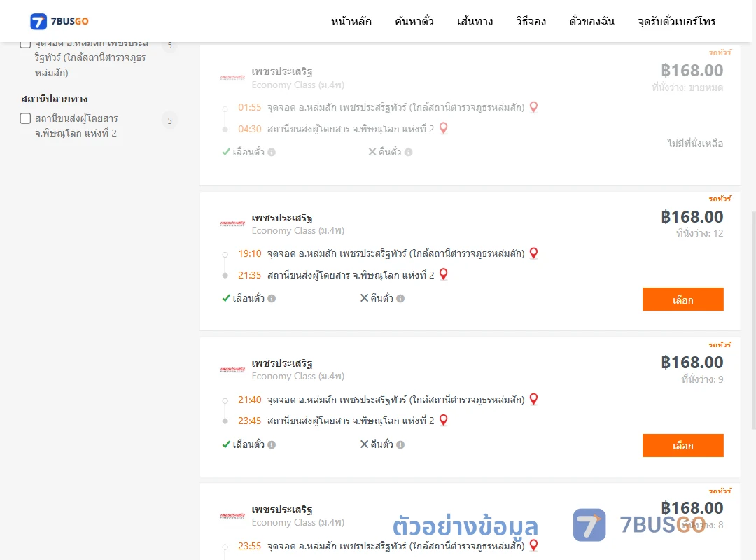The height and width of the screenshot is (560, 756).
Task: Click the page's vertical scrollbar
Action: click(754, 321)
